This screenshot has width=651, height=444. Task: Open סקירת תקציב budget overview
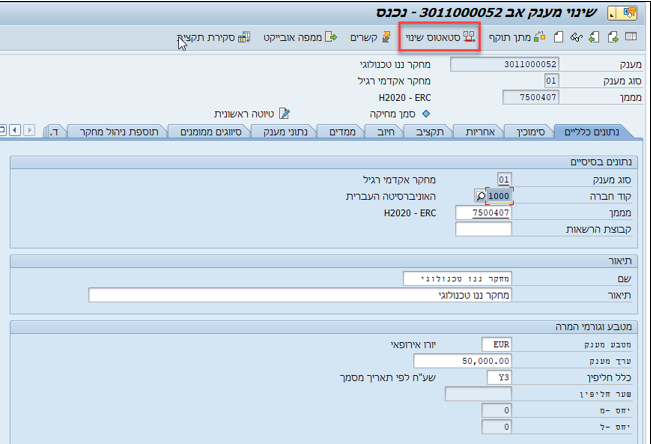pyautogui.click(x=214, y=37)
